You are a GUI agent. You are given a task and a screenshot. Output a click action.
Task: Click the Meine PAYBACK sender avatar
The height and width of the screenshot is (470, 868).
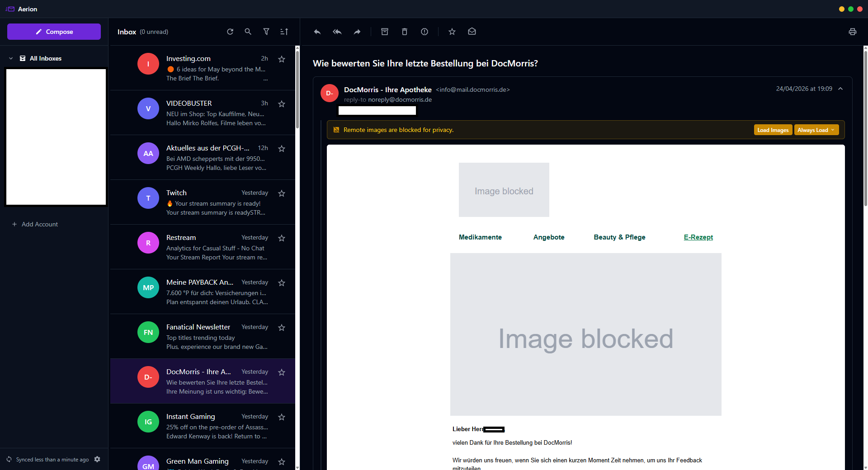point(148,287)
